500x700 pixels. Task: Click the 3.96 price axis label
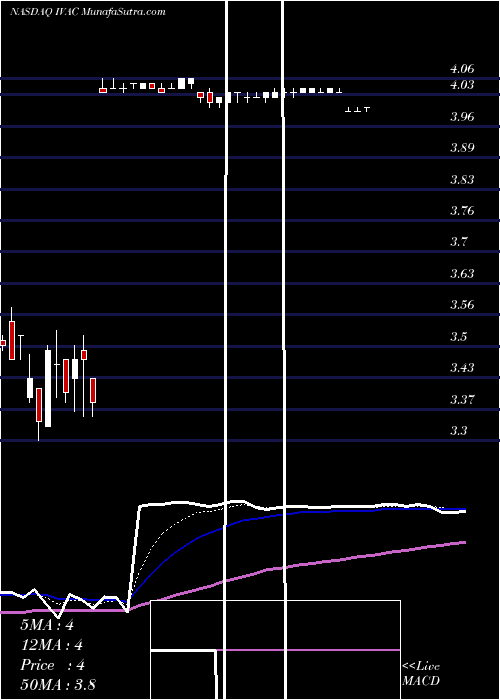pos(462,117)
